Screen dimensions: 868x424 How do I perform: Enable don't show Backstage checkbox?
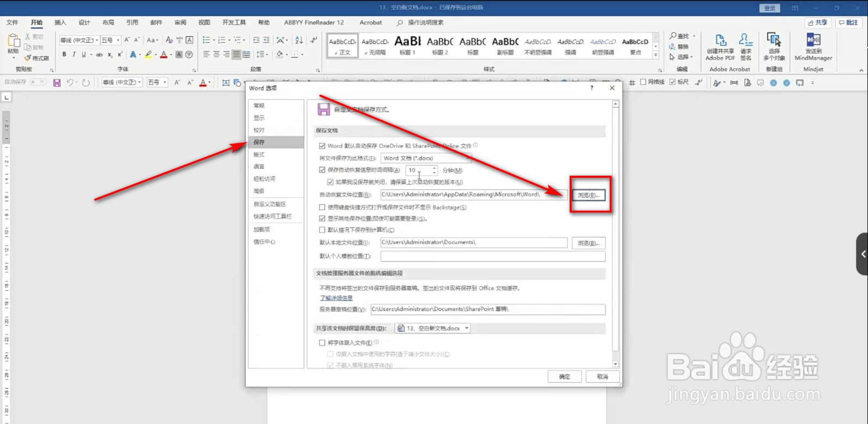coord(322,207)
